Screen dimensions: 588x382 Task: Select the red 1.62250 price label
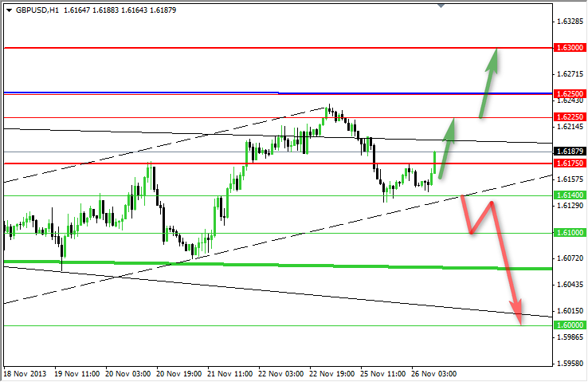(570, 117)
